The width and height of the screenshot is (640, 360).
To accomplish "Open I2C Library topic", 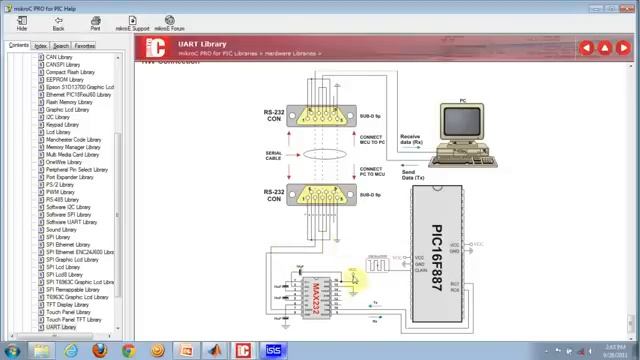I will 58,117.
